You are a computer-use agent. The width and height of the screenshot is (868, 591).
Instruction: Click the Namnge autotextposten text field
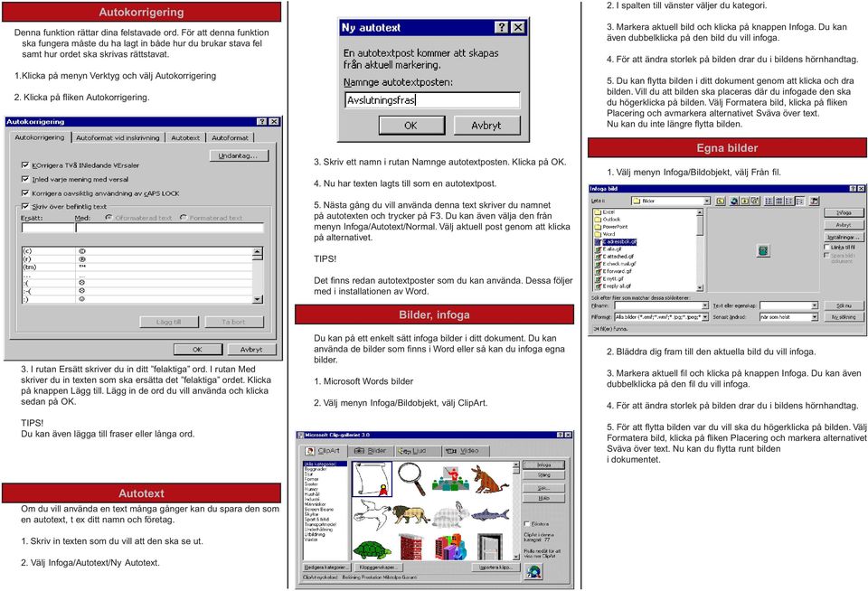[432, 100]
